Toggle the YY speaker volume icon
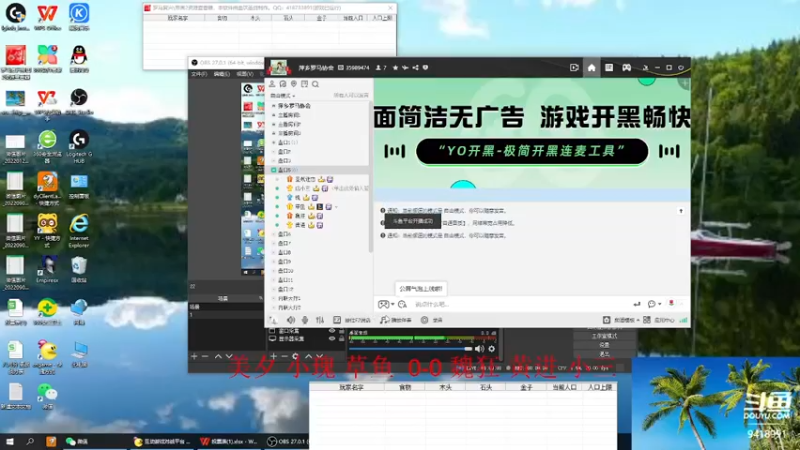Viewport: 800px width, 450px height. tap(290, 320)
